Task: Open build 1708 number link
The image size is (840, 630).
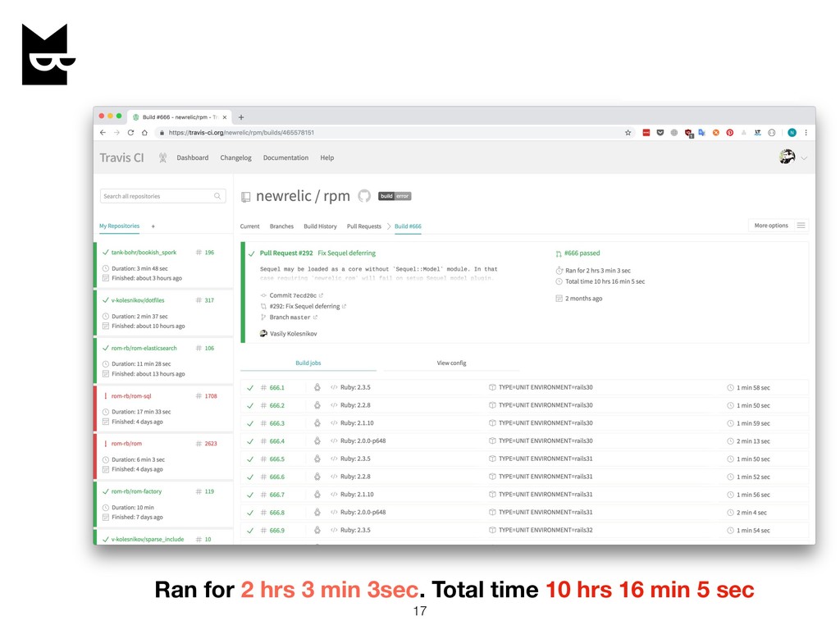Action: (211, 396)
